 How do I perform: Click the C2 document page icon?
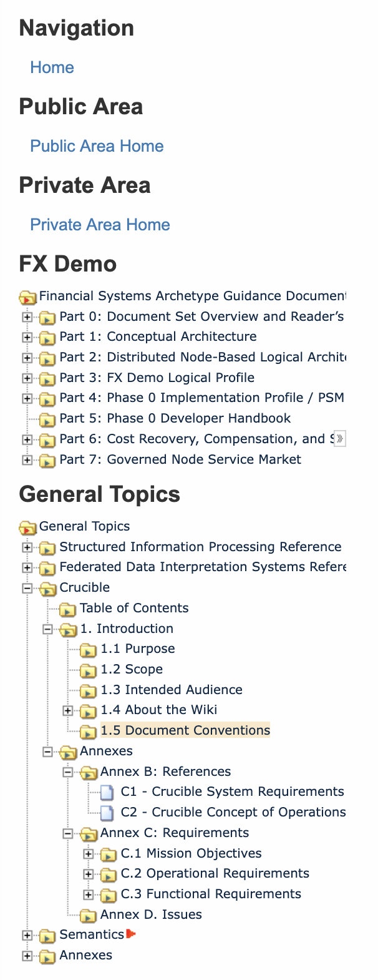(x=108, y=813)
